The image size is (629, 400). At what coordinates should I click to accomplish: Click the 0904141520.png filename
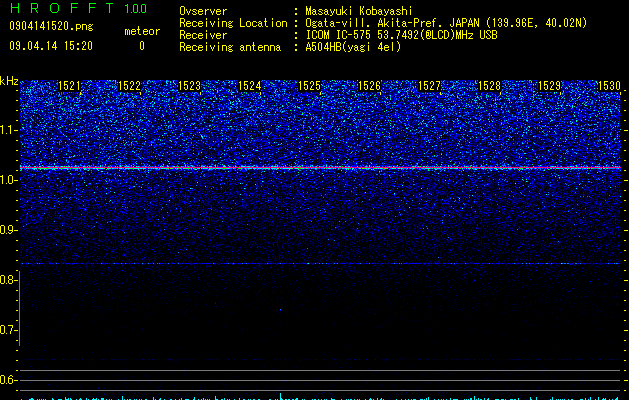pos(51,27)
